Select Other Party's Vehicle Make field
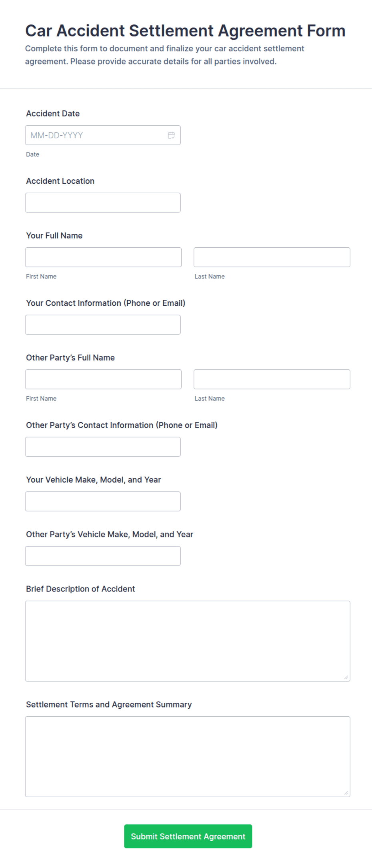Image resolution: width=372 pixels, height=868 pixels. 103,556
